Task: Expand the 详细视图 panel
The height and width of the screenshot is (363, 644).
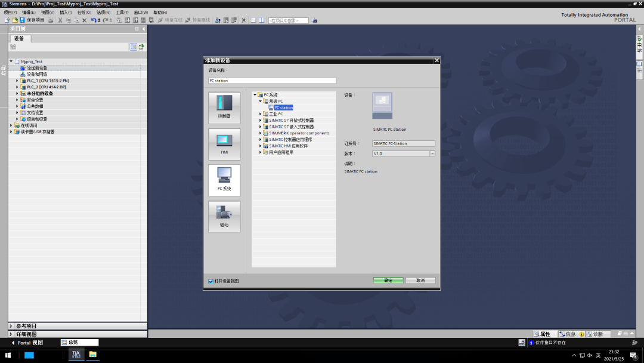Action: pyautogui.click(x=11, y=334)
